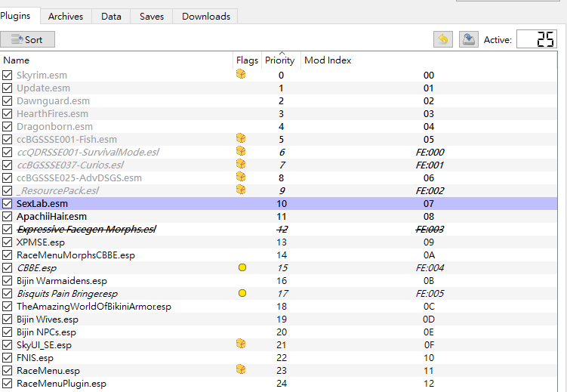Select the Dawnguard.esm plugin name
567x392 pixels.
pos(53,101)
